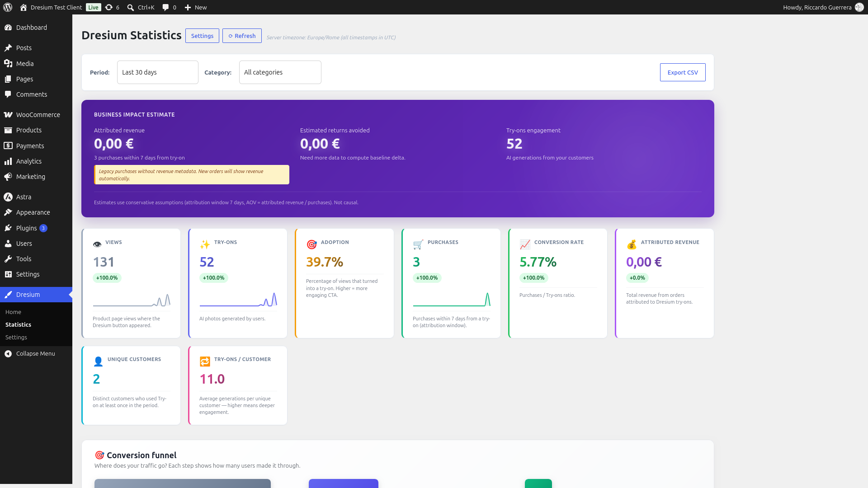Click the person icon on Unique Customers card

(x=98, y=361)
